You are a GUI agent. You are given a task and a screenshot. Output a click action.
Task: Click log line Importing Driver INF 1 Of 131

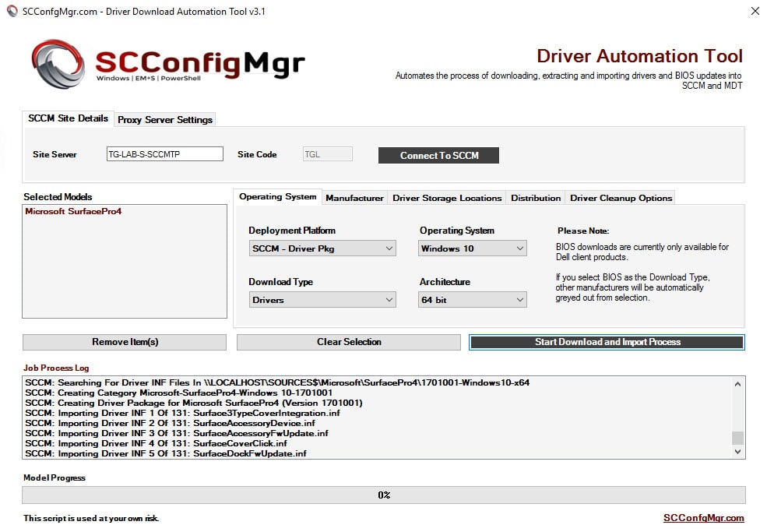(182, 413)
